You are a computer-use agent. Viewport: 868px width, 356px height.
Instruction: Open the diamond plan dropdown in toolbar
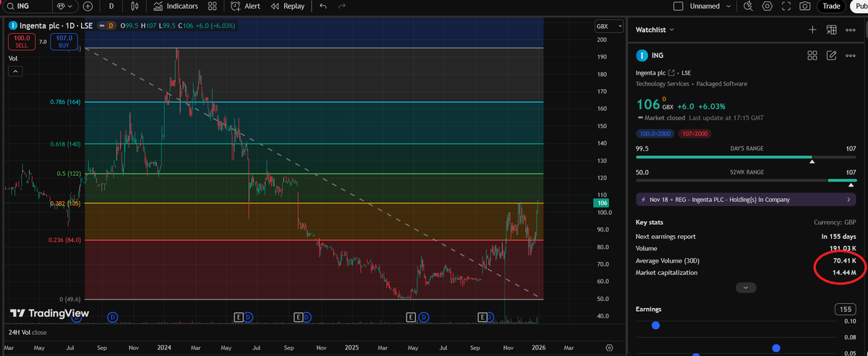click(x=64, y=6)
